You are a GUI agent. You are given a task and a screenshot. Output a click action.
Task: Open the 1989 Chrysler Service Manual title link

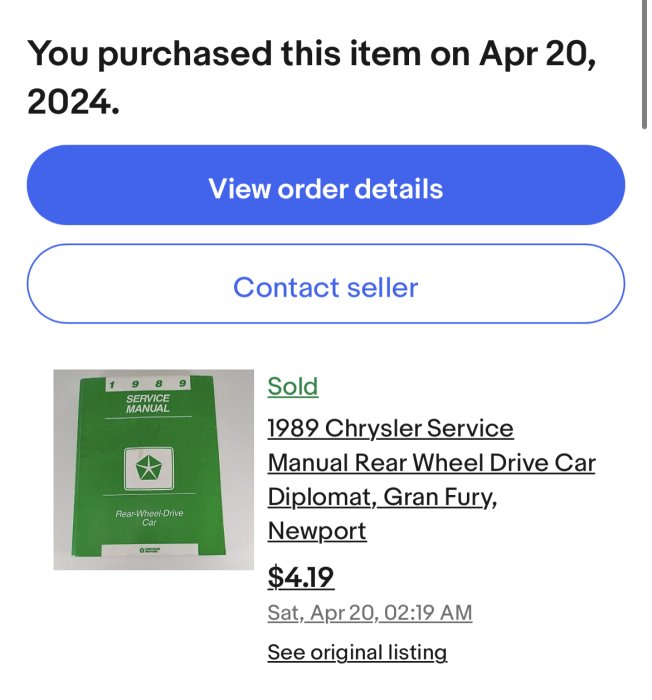coord(390,429)
